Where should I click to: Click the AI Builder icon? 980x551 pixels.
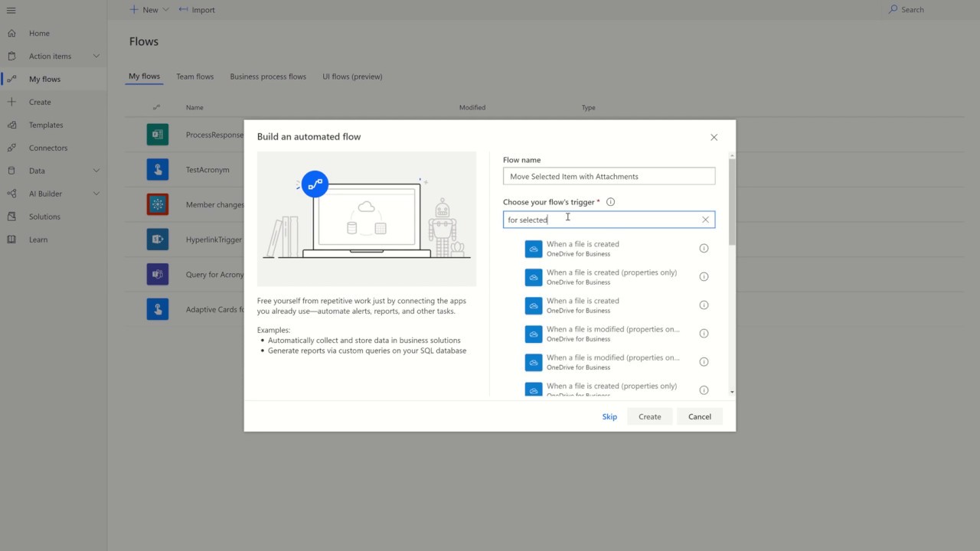point(11,194)
